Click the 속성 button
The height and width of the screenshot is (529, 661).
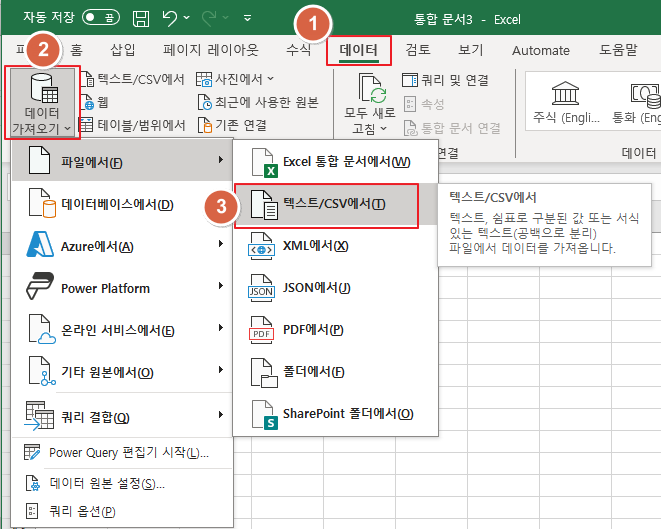(x=424, y=104)
